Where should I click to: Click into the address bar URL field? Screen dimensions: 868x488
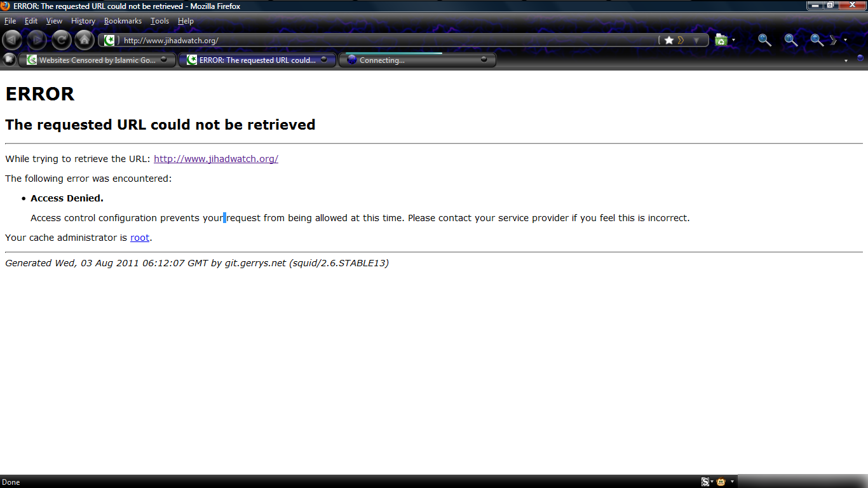click(x=381, y=40)
